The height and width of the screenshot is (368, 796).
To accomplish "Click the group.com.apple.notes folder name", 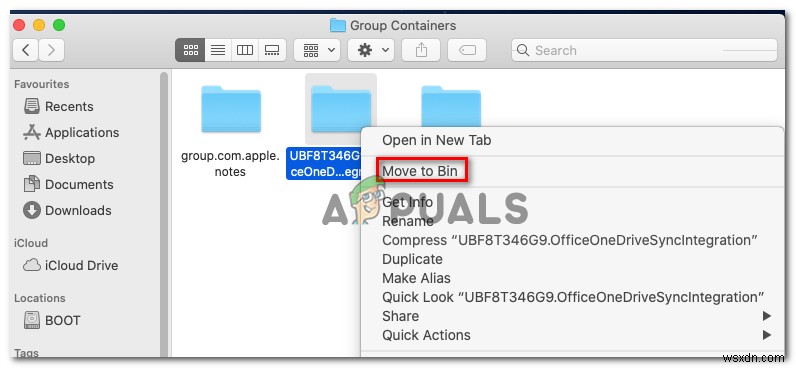I will point(230,164).
